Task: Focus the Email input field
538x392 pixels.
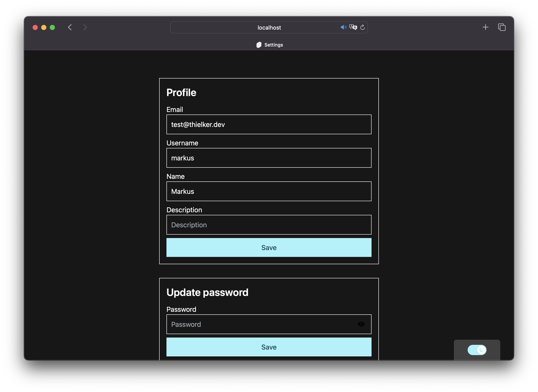Action: click(269, 124)
